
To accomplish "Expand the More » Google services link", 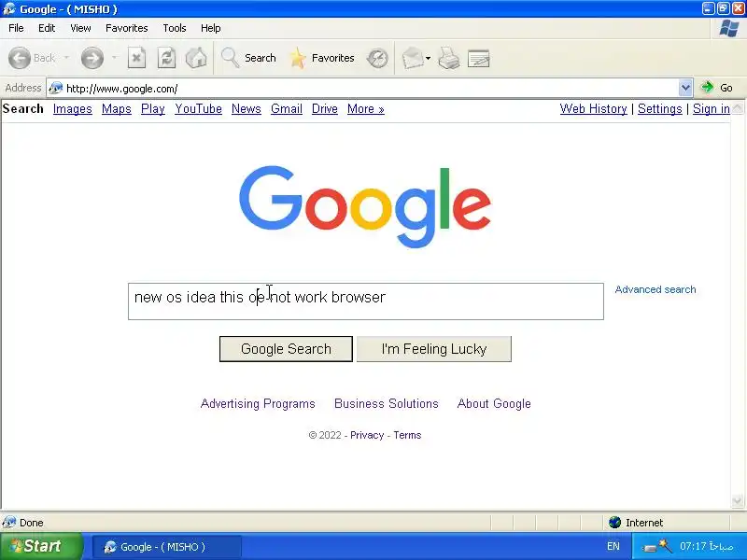I will click(x=365, y=109).
